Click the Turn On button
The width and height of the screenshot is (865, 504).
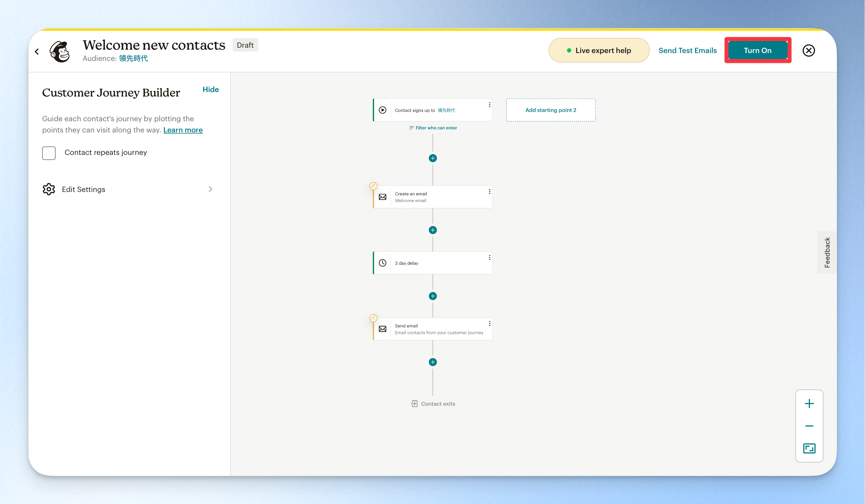coord(757,51)
